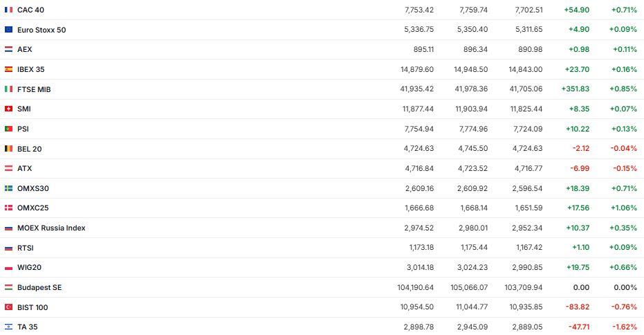Open the Euro Stoxx 50 link
The height and width of the screenshot is (335, 644).
tap(42, 30)
